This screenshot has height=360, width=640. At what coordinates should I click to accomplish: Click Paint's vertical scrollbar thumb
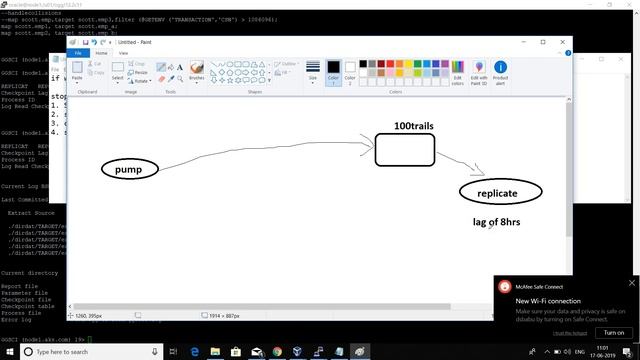coord(569,169)
